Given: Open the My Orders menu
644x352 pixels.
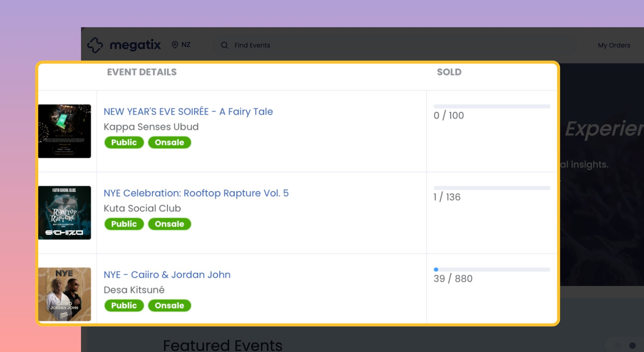Looking at the screenshot, I should [x=614, y=45].
